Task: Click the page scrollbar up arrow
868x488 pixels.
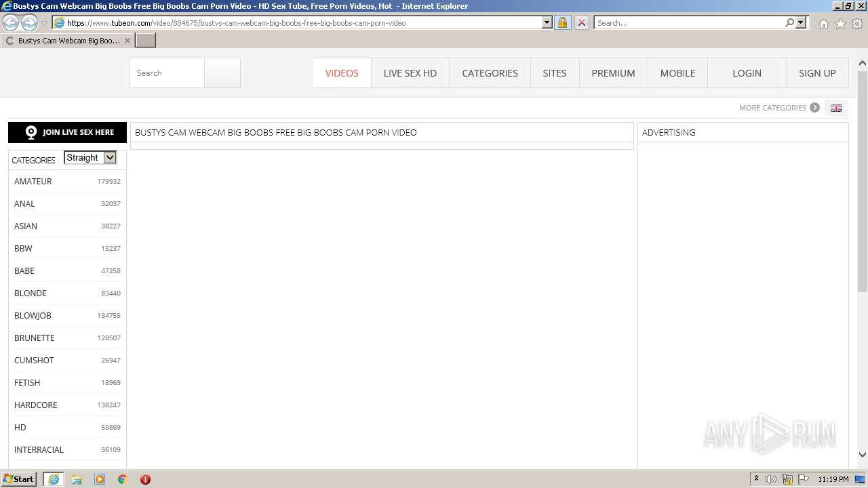Action: point(862,64)
